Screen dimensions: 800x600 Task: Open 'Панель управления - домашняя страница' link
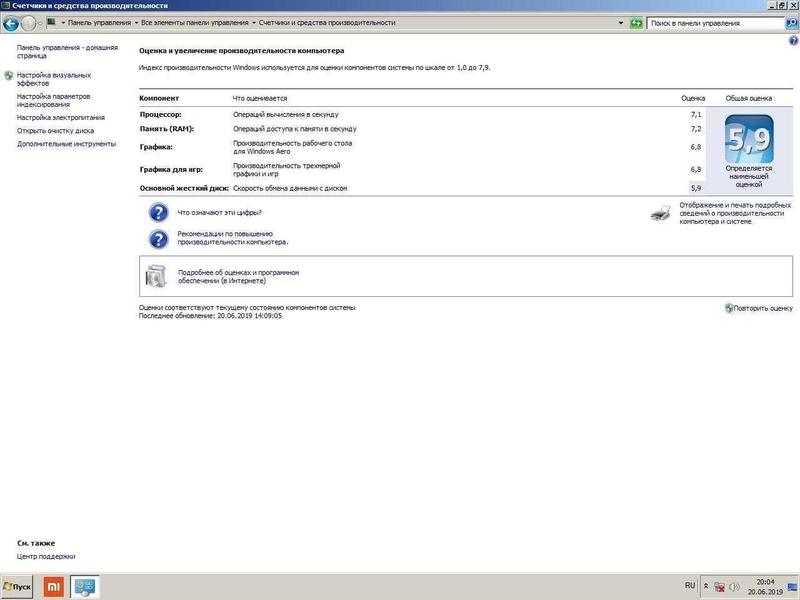67,51
